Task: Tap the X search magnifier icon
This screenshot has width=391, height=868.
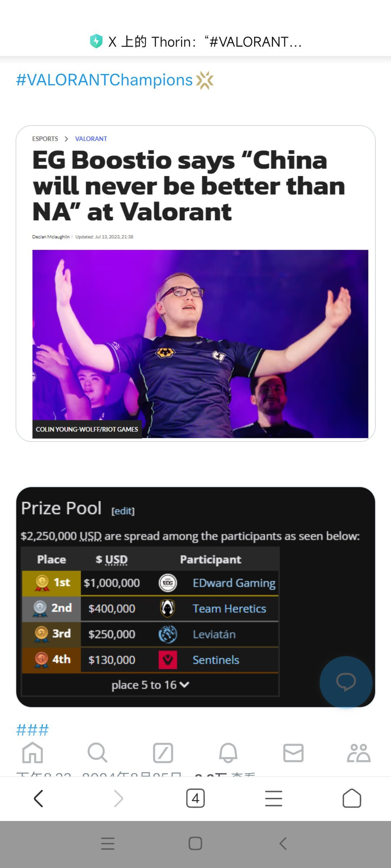Action: tap(97, 753)
